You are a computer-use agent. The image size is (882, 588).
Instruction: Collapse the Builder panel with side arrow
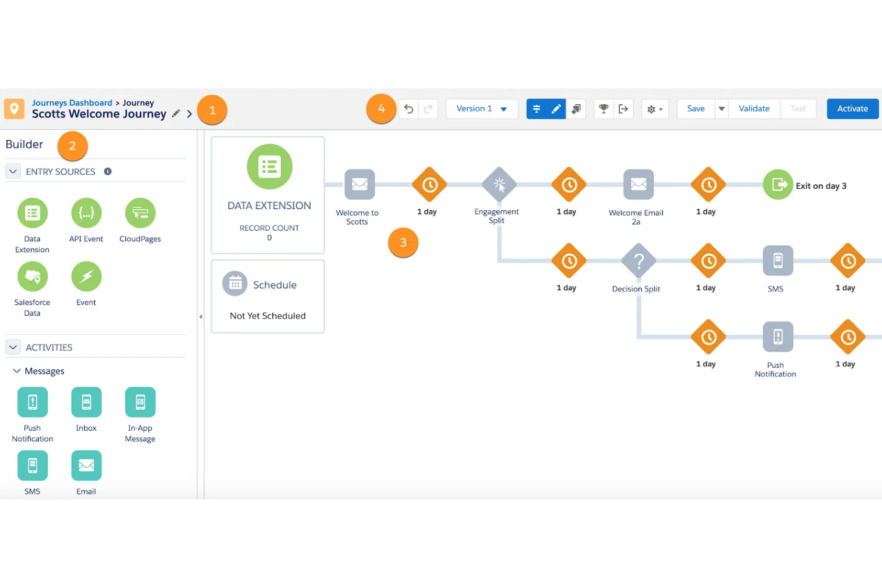point(201,317)
